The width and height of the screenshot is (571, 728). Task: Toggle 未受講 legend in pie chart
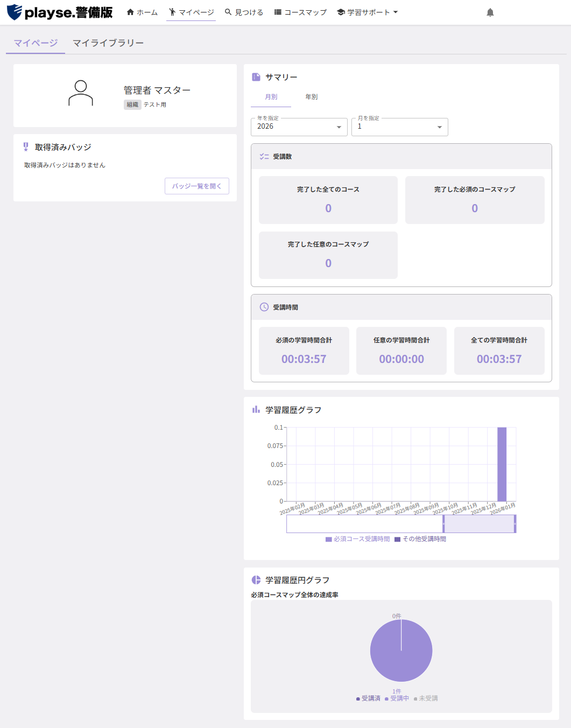tap(426, 698)
